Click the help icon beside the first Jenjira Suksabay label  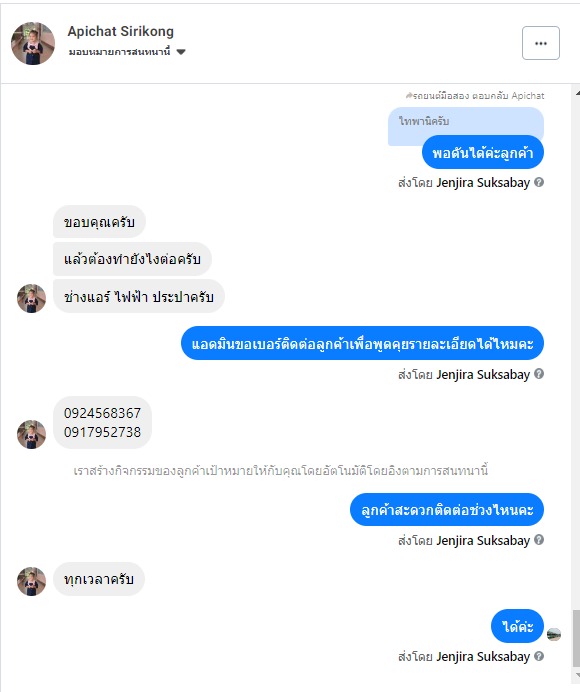pos(539,182)
